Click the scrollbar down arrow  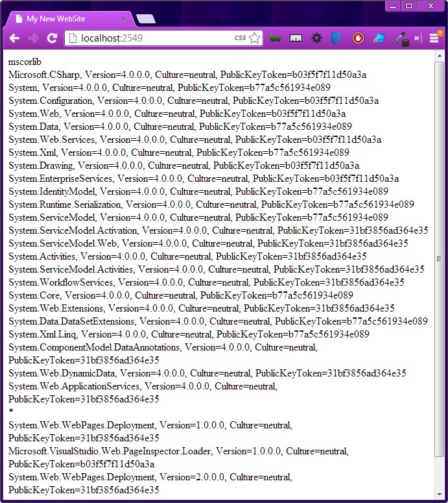pos(440,495)
